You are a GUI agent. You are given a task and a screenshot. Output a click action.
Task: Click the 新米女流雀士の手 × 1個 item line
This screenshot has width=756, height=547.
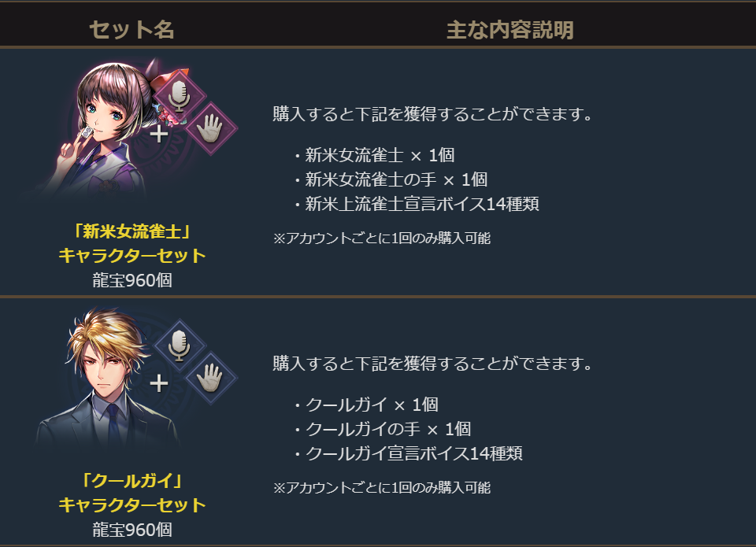(390, 179)
